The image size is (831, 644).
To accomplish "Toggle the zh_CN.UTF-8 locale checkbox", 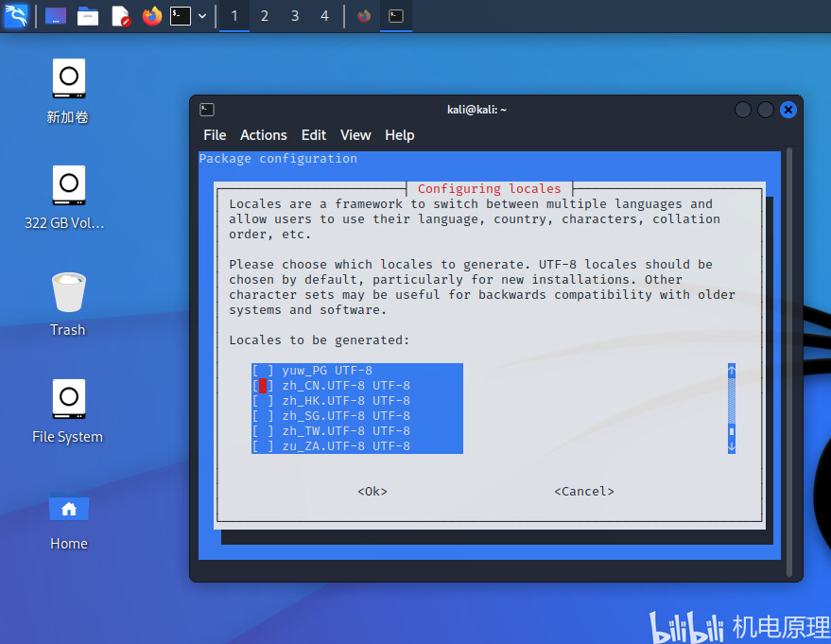I will [263, 385].
